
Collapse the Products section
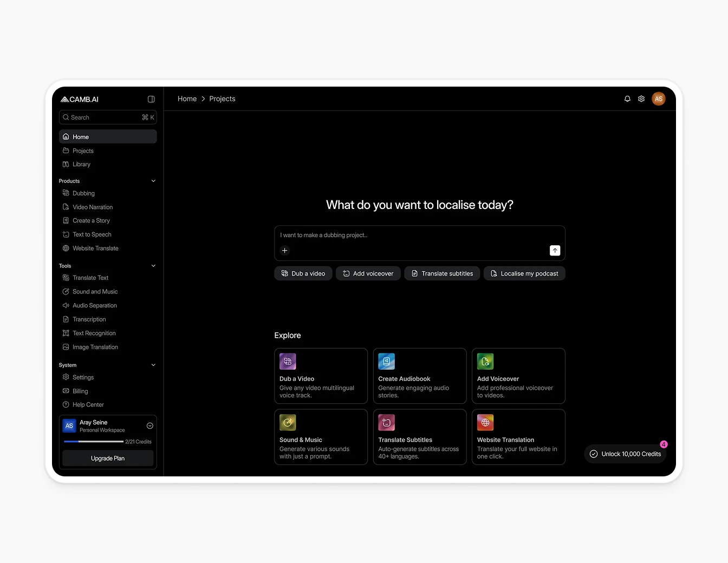[x=153, y=181]
